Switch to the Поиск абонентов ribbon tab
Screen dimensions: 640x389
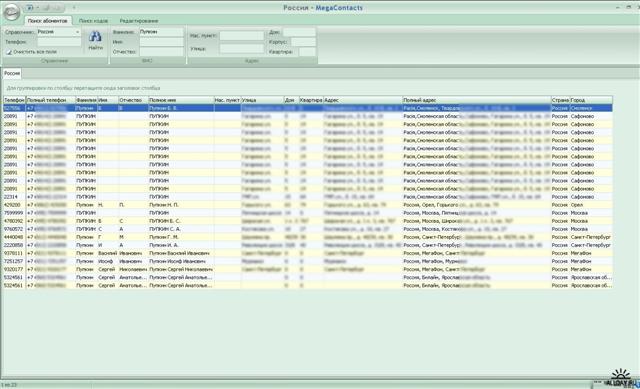(48, 20)
